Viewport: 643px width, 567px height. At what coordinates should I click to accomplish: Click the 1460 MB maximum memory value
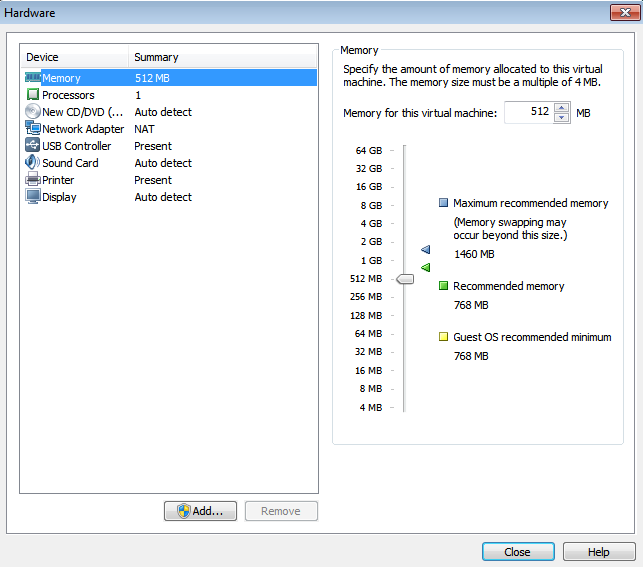[x=474, y=254]
